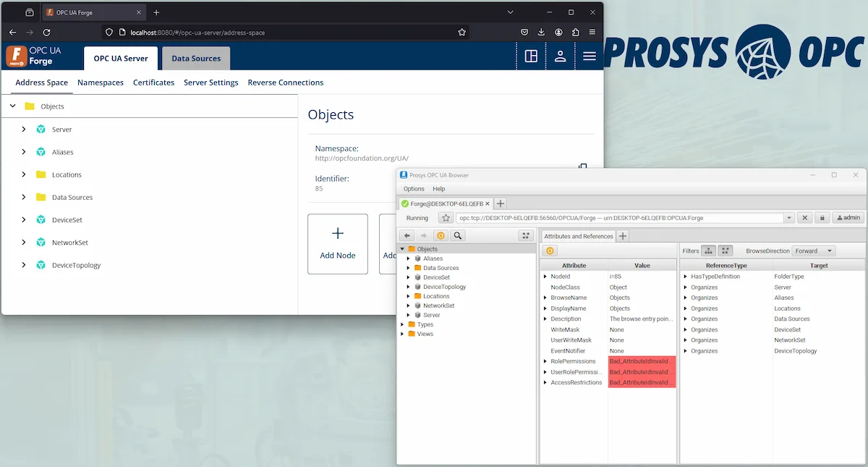
Task: Select NetworkSet node in Forge tree
Action: [x=70, y=243]
